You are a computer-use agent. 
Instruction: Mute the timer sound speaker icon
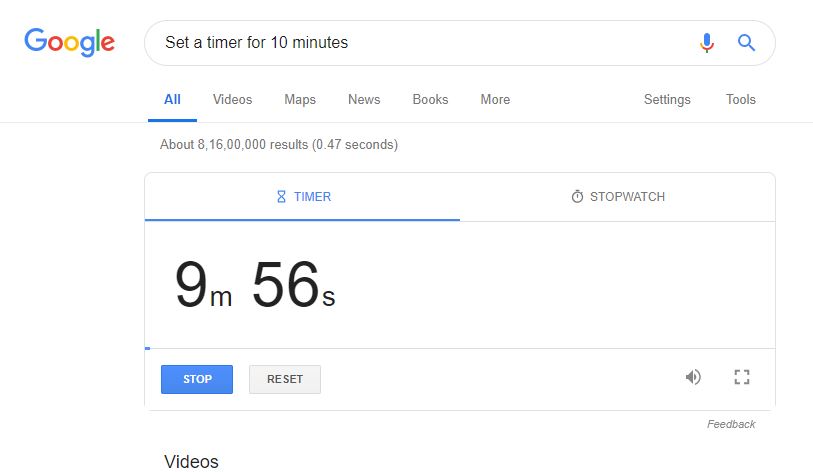pos(693,377)
